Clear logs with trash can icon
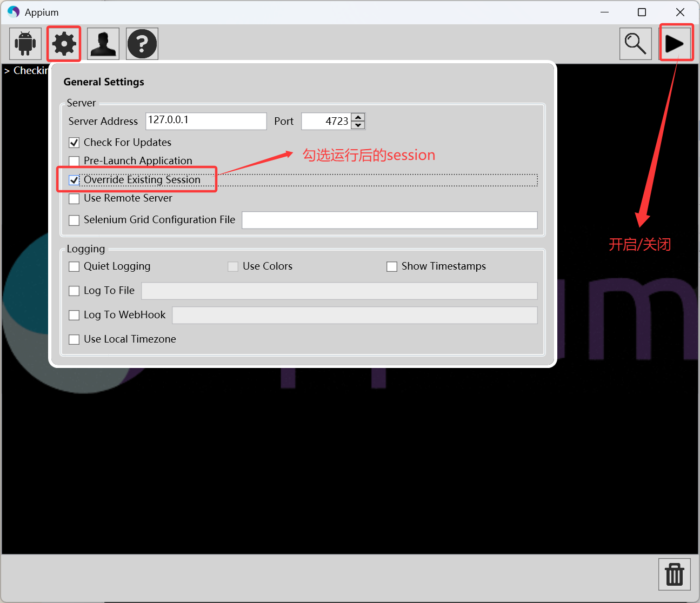700x603 pixels. point(675,574)
